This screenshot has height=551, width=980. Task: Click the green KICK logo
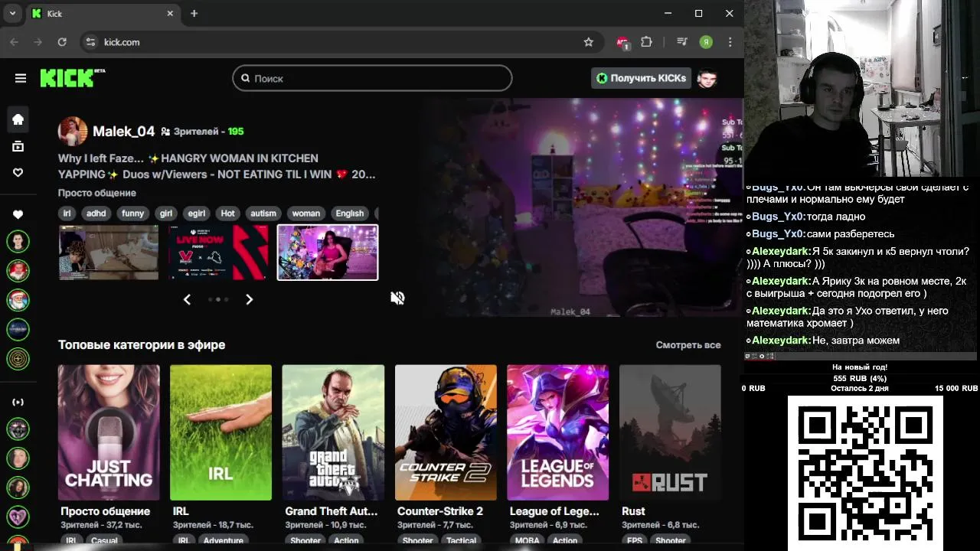(x=72, y=77)
